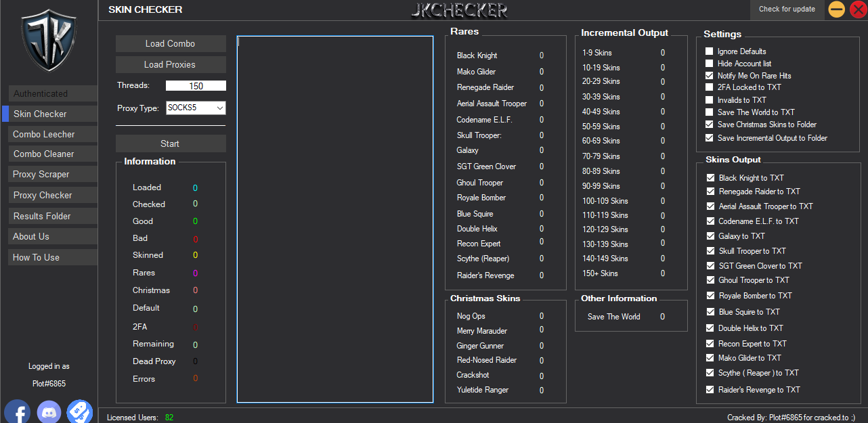The width and height of the screenshot is (868, 423).
Task: Click the Load Proxies button
Action: (170, 65)
